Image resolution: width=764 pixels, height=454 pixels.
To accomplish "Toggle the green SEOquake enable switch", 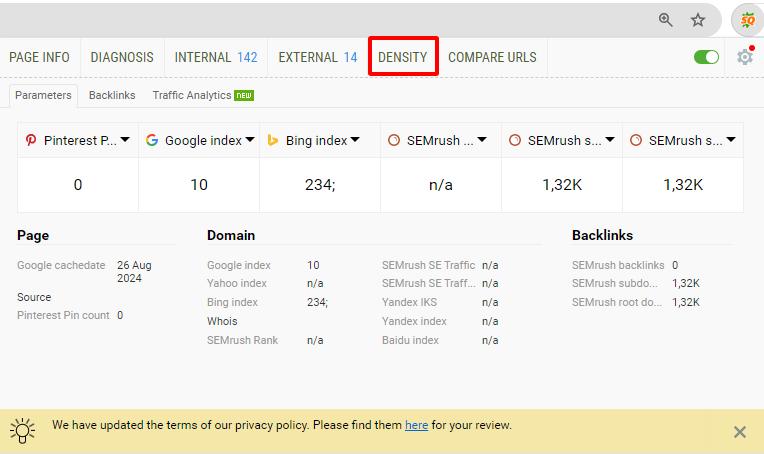I will tap(706, 57).
